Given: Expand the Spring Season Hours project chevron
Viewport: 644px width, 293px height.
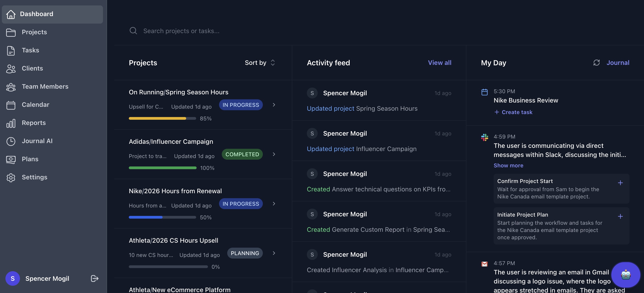Looking at the screenshot, I should 274,105.
